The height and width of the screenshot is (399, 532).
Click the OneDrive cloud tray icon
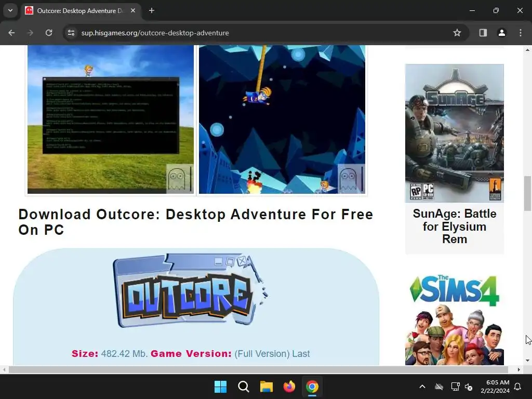coord(439,387)
